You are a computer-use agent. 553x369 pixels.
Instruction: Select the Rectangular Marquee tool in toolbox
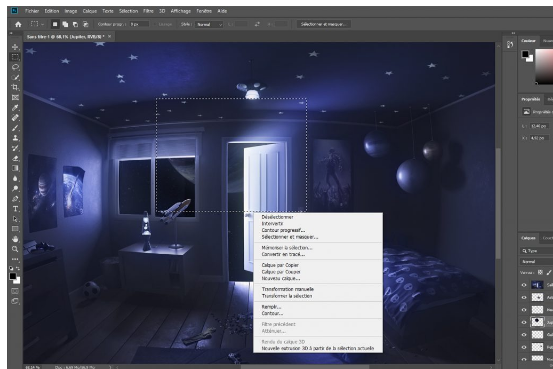click(x=15, y=57)
